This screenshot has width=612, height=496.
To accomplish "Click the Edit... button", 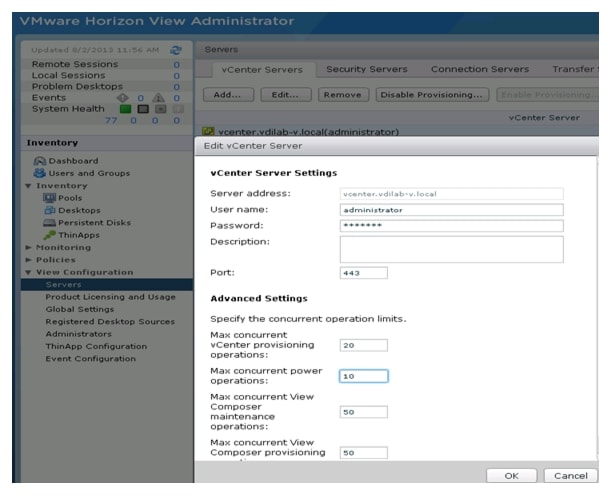I will [x=286, y=95].
